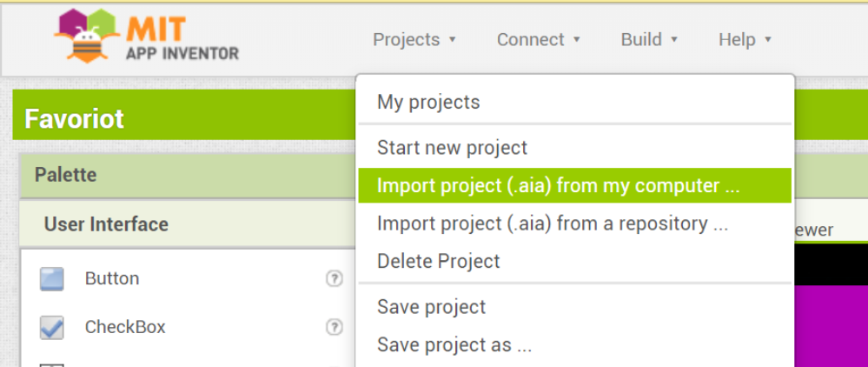The width and height of the screenshot is (868, 367).
Task: Select My projects from the menu
Action: coord(428,103)
